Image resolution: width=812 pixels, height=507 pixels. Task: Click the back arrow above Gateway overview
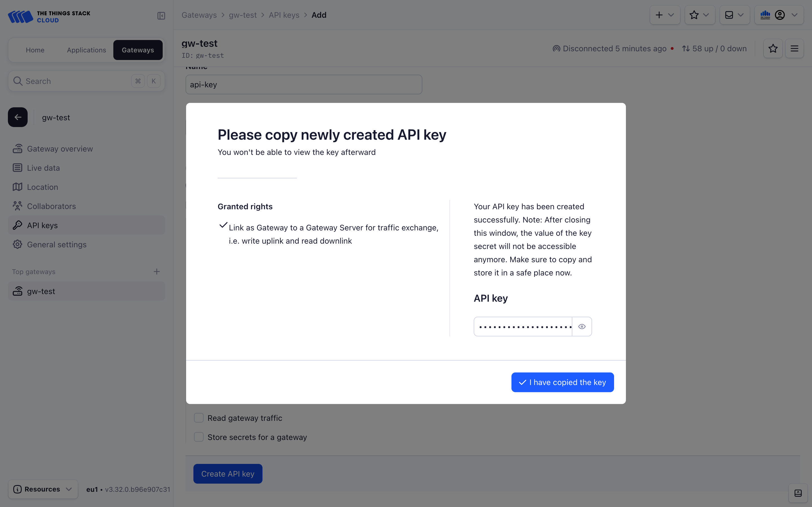17,117
